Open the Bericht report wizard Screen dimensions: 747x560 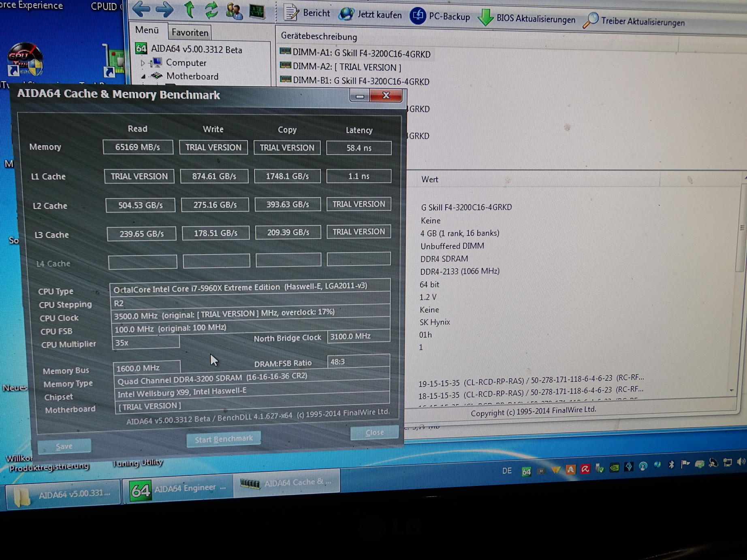coord(307,13)
